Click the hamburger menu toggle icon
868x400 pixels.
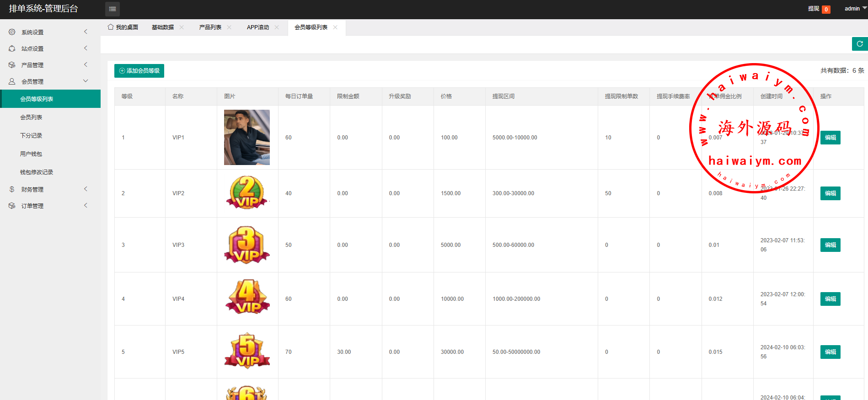113,9
